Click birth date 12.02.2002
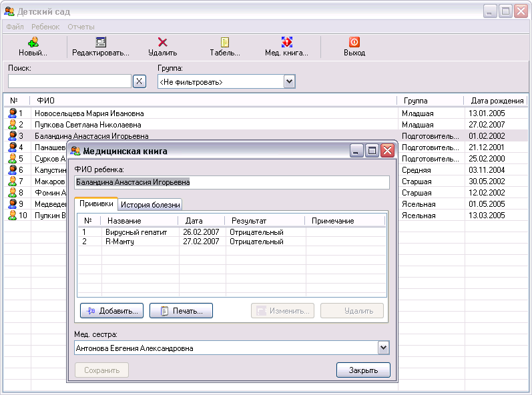This screenshot has height=395, width=532. click(487, 193)
